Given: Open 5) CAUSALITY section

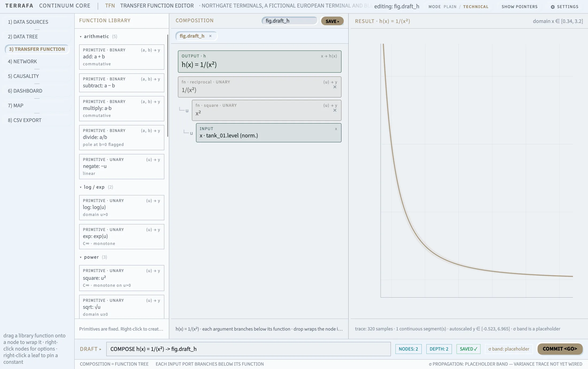Looking at the screenshot, I should pyautogui.click(x=37, y=76).
